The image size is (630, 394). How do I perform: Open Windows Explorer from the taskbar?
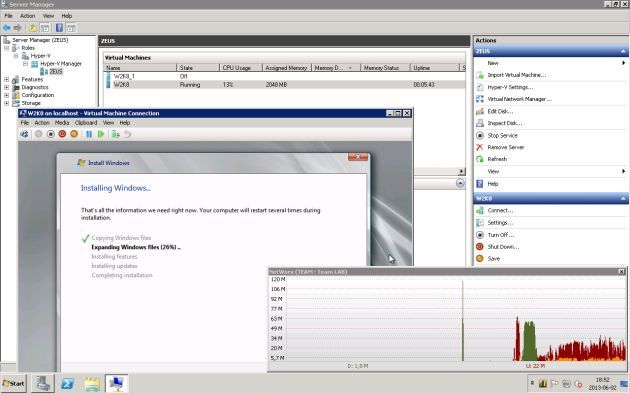click(x=92, y=384)
